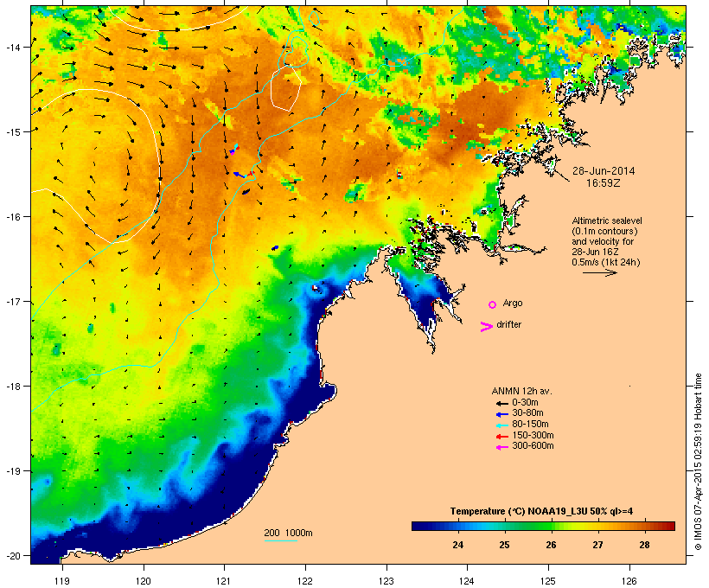709x588 pixels.
Task: Click the time label 16:59Z
Action: (604, 183)
